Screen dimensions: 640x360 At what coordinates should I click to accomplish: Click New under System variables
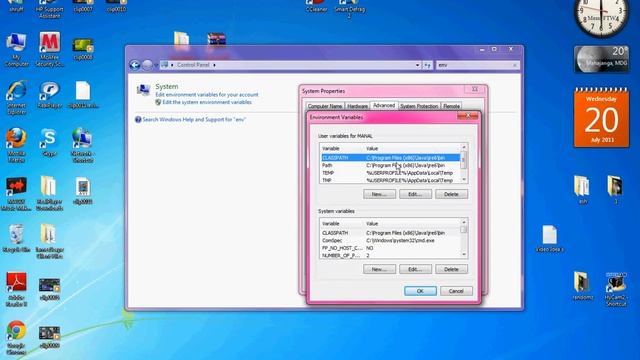379,269
